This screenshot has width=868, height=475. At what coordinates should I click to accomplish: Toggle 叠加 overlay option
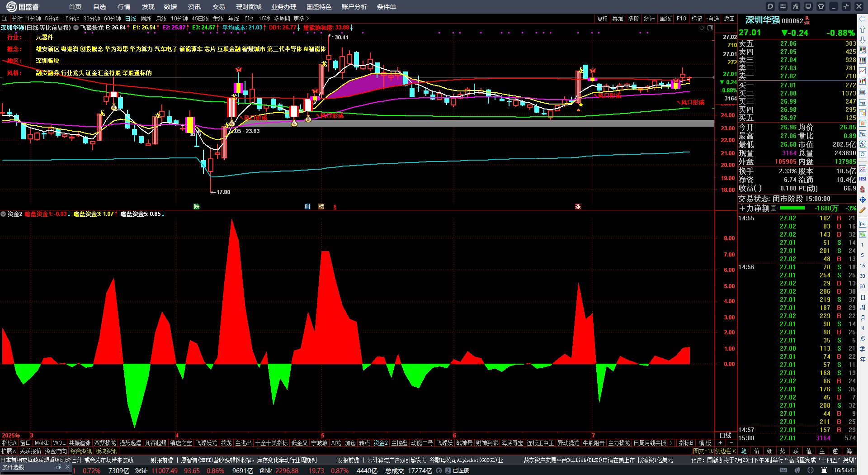[x=618, y=19]
